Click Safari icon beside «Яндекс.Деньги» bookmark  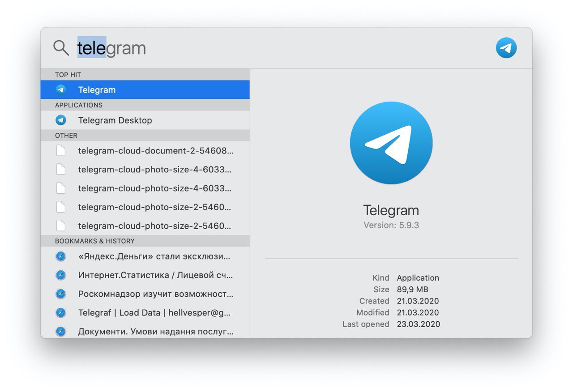click(x=61, y=256)
